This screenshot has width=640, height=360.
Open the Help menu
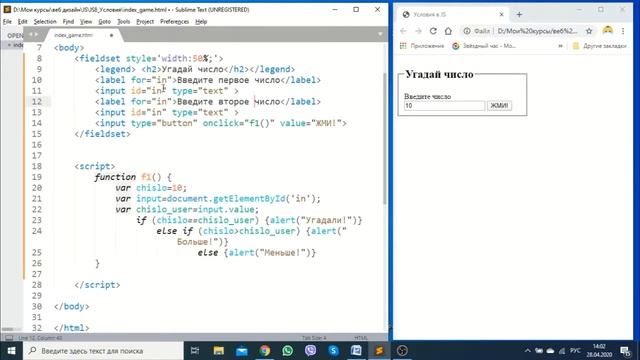pyautogui.click(x=201, y=22)
